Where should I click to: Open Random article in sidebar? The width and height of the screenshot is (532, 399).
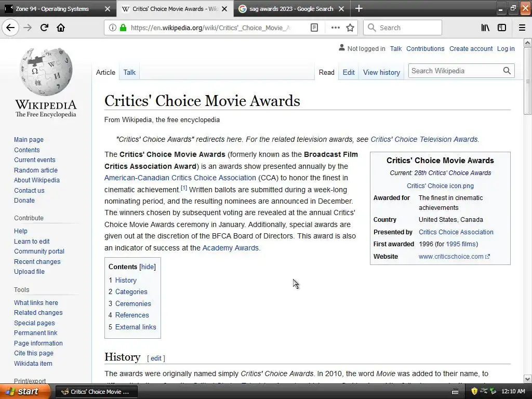click(x=36, y=170)
